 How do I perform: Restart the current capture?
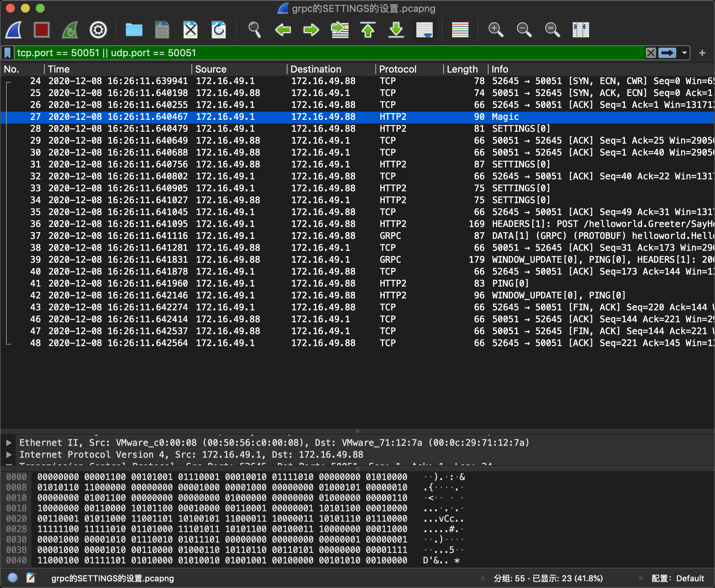[x=70, y=30]
